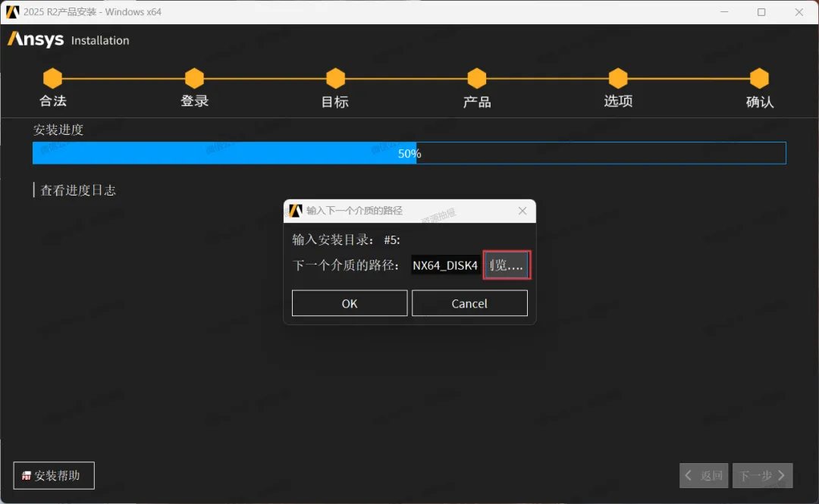Click the 输入安装目录: #5: text
The height and width of the screenshot is (504, 819).
pos(346,239)
